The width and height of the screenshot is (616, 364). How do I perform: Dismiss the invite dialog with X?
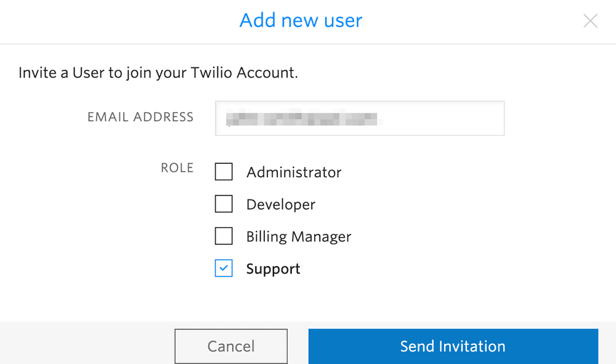590,20
